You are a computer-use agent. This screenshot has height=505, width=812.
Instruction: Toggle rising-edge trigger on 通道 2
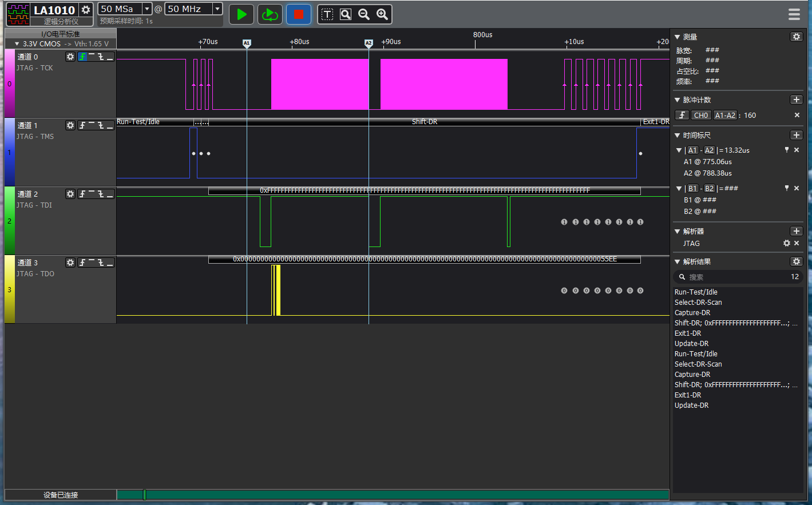pyautogui.click(x=82, y=194)
